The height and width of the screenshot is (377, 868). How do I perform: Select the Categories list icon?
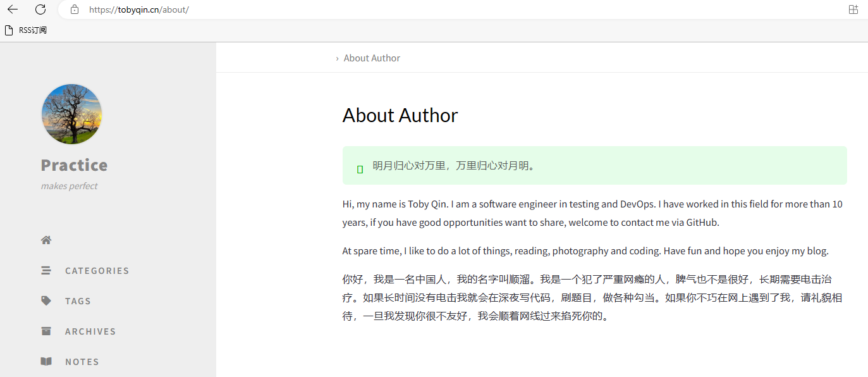click(46, 270)
